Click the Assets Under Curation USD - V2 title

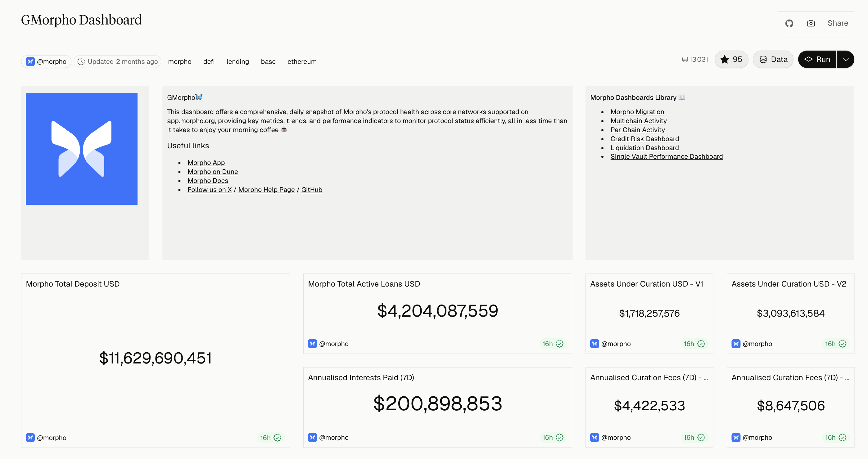click(789, 284)
